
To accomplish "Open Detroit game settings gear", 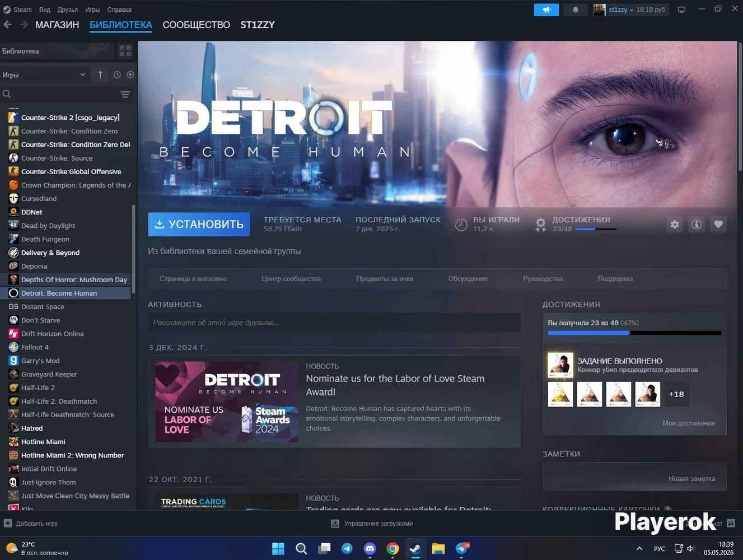I will (x=675, y=225).
